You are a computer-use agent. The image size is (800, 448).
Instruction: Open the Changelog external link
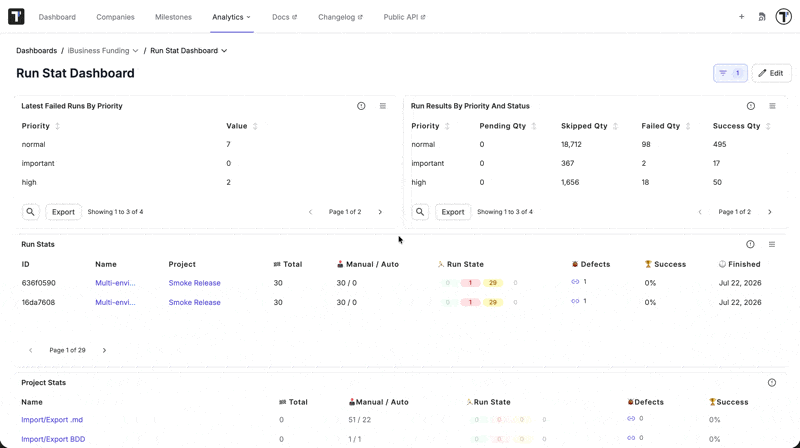(x=340, y=17)
